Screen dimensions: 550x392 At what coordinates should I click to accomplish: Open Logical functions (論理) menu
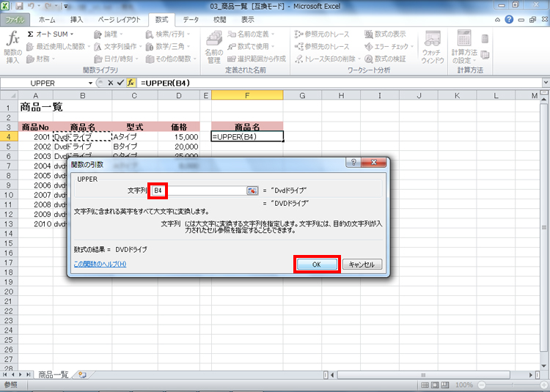[x=108, y=34]
